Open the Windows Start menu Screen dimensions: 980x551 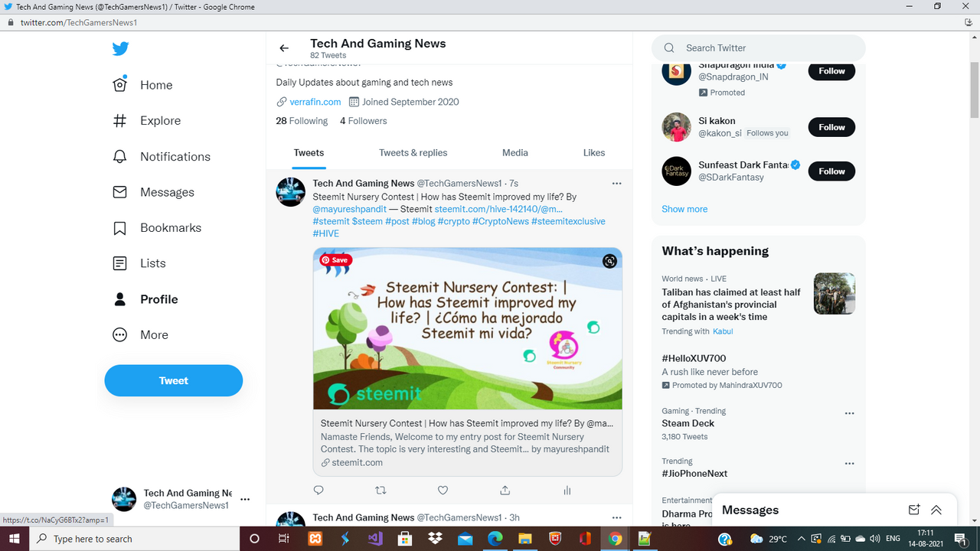pyautogui.click(x=15, y=539)
